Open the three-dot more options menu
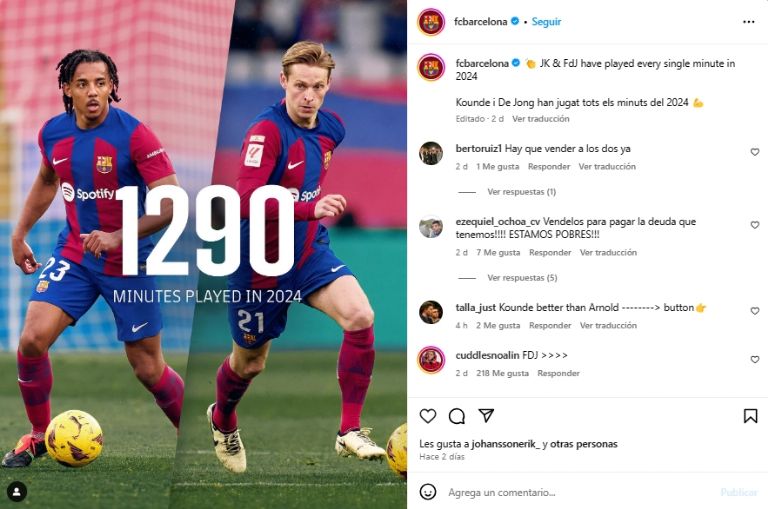Viewport: 768px width, 509px height. [x=748, y=22]
